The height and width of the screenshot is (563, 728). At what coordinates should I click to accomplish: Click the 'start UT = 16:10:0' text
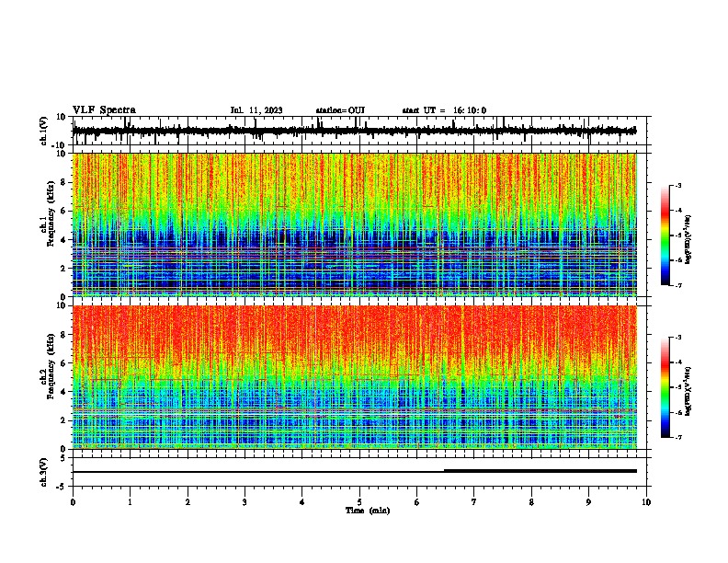(444, 110)
